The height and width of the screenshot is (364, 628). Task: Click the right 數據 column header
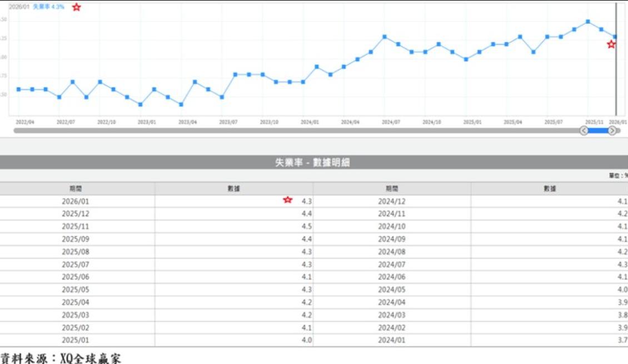pos(549,189)
